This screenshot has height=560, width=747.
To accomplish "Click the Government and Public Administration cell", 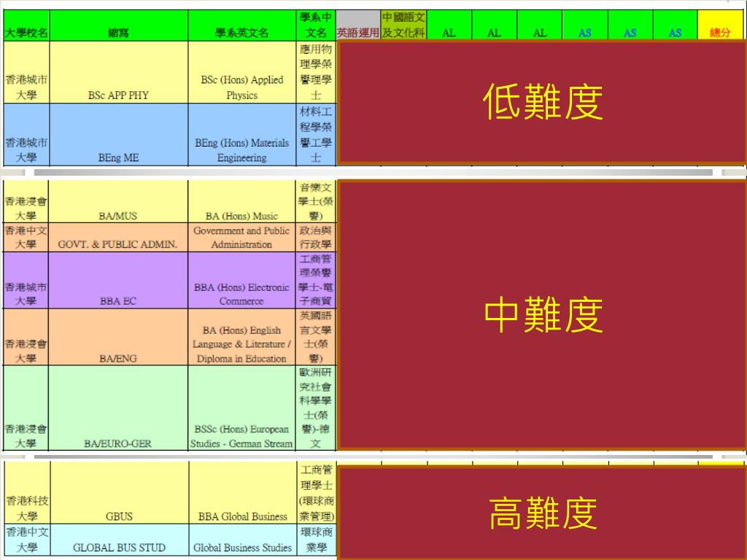I will [241, 237].
